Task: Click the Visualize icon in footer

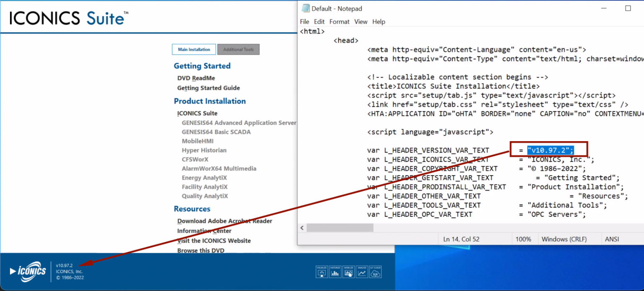Action: [322, 272]
